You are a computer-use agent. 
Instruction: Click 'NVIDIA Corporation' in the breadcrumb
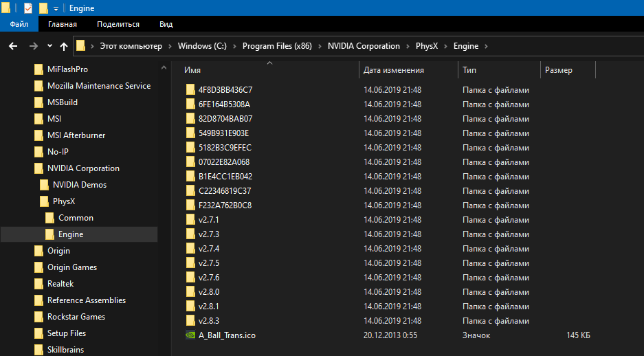[x=364, y=46]
